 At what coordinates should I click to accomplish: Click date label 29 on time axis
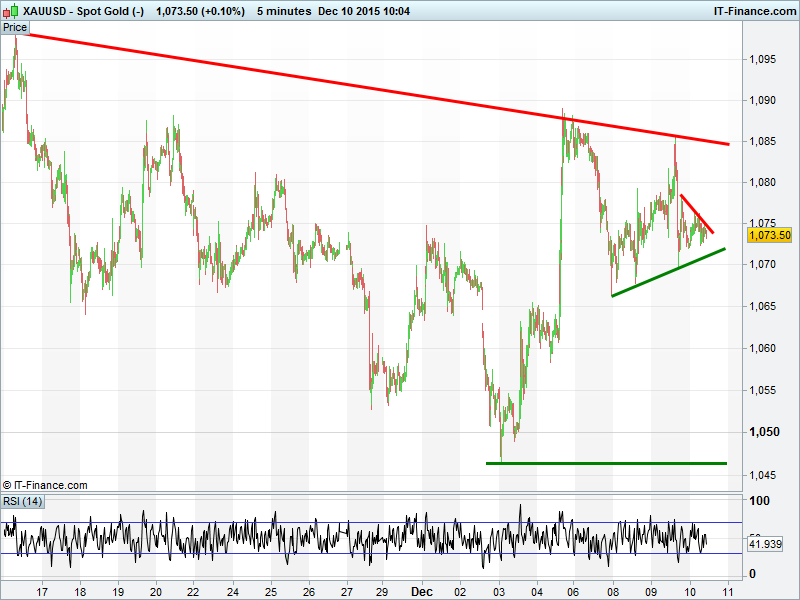point(382,592)
